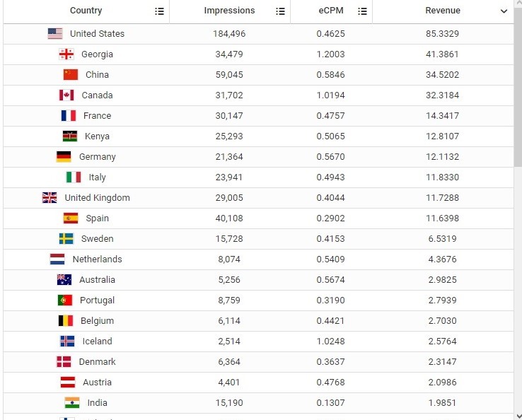Toggle the Revenue sort descending chevron
This screenshot has width=522, height=420.
(x=504, y=11)
